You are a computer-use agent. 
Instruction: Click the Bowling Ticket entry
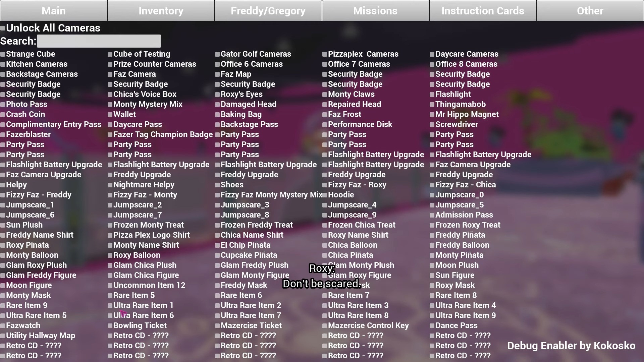pyautogui.click(x=139, y=325)
